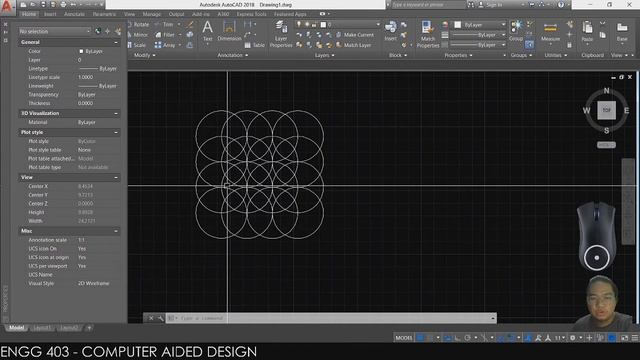Click Match Layer button
Viewport: 640px width, 360px height.
click(x=353, y=45)
